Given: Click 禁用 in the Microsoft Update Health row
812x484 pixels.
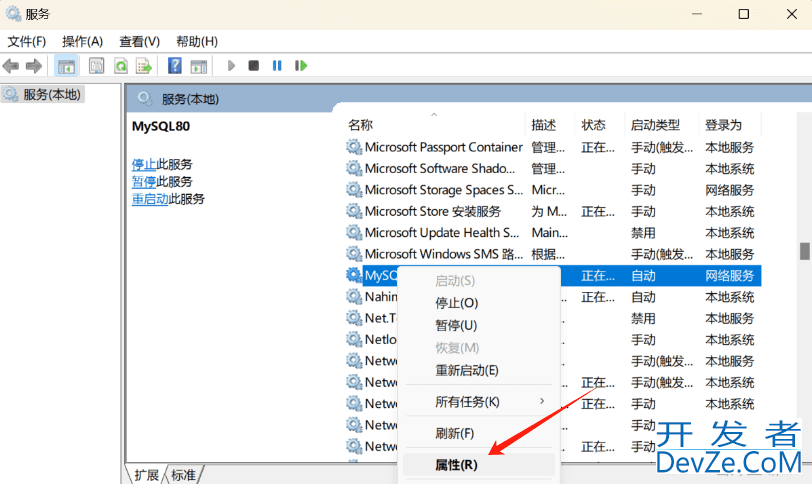Looking at the screenshot, I should 643,233.
